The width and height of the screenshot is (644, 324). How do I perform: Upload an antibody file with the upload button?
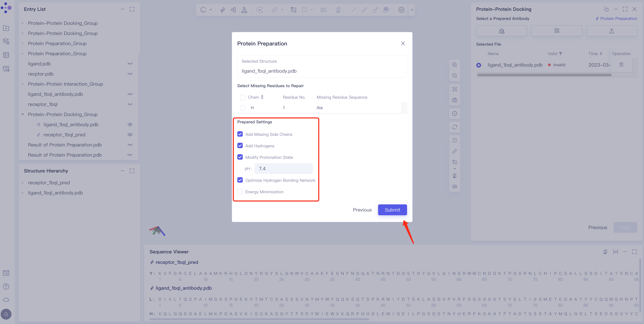[612, 31]
